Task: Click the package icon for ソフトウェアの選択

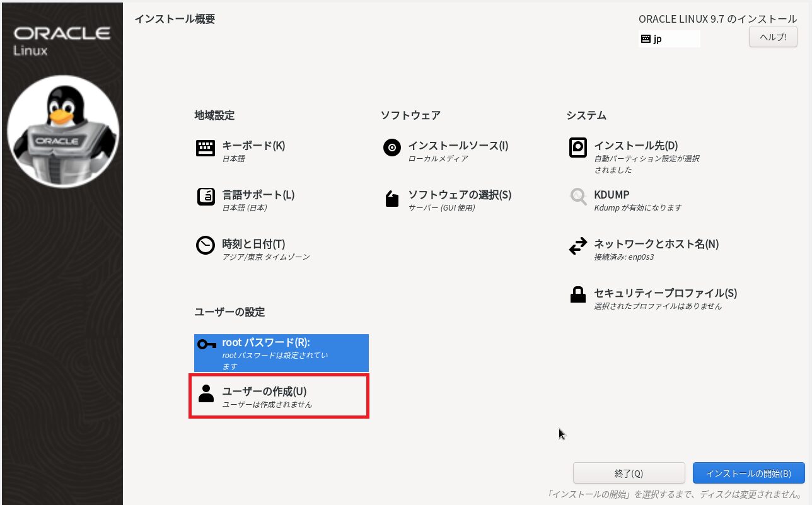Action: click(x=391, y=199)
